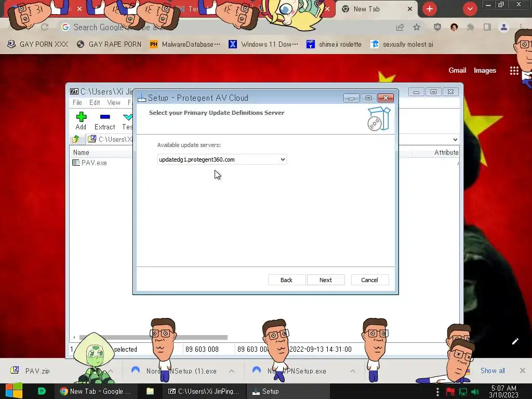Open the Edit menu in 7-Zip
This screenshot has height=399, width=532.
click(95, 102)
